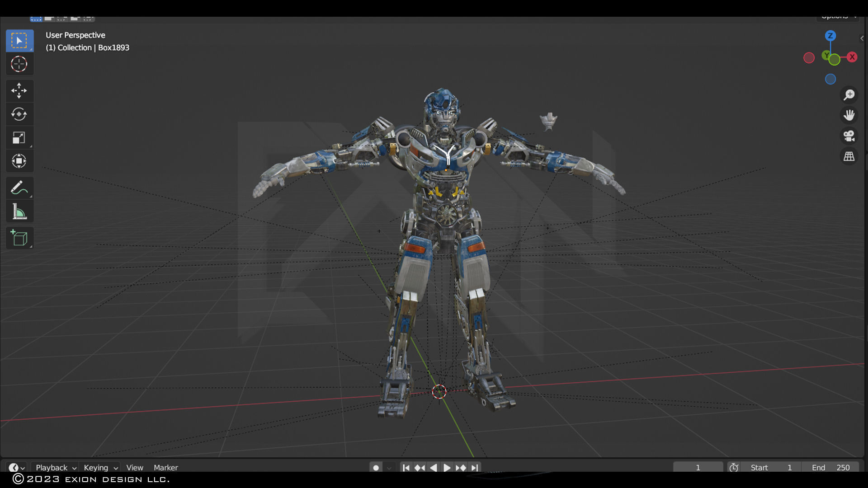The width and height of the screenshot is (868, 488).
Task: Click the current frame field showing 1
Action: (698, 468)
